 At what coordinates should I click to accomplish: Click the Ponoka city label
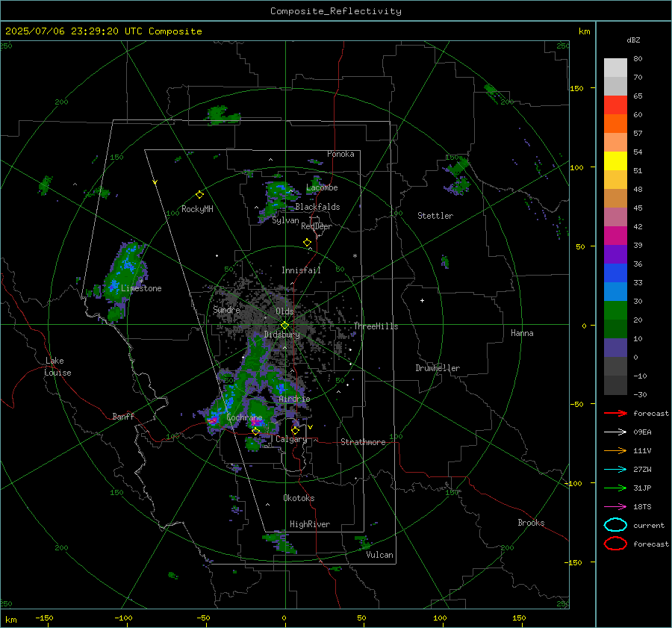click(340, 155)
